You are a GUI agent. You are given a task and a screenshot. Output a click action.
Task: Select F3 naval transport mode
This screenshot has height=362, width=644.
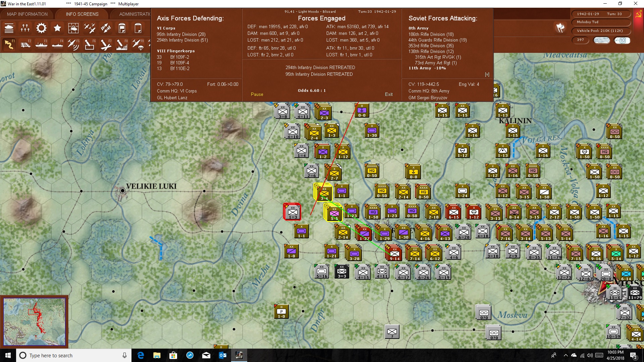point(41,44)
